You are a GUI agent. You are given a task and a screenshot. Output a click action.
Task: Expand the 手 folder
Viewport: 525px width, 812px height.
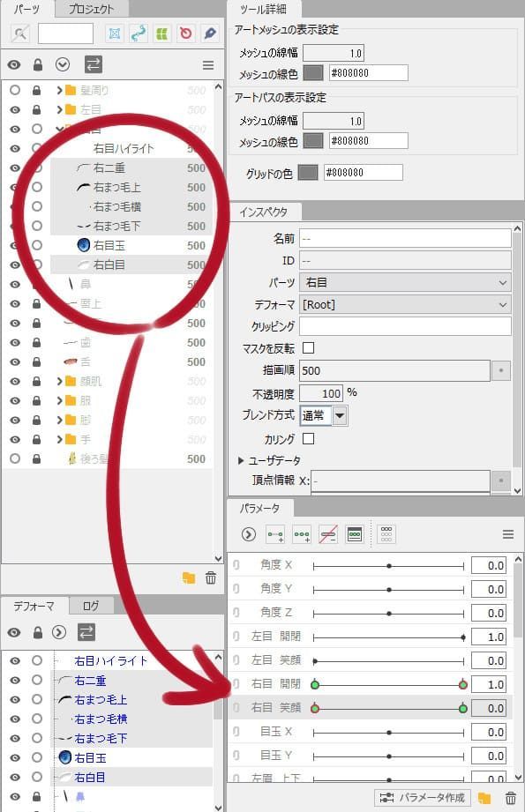(x=59, y=440)
